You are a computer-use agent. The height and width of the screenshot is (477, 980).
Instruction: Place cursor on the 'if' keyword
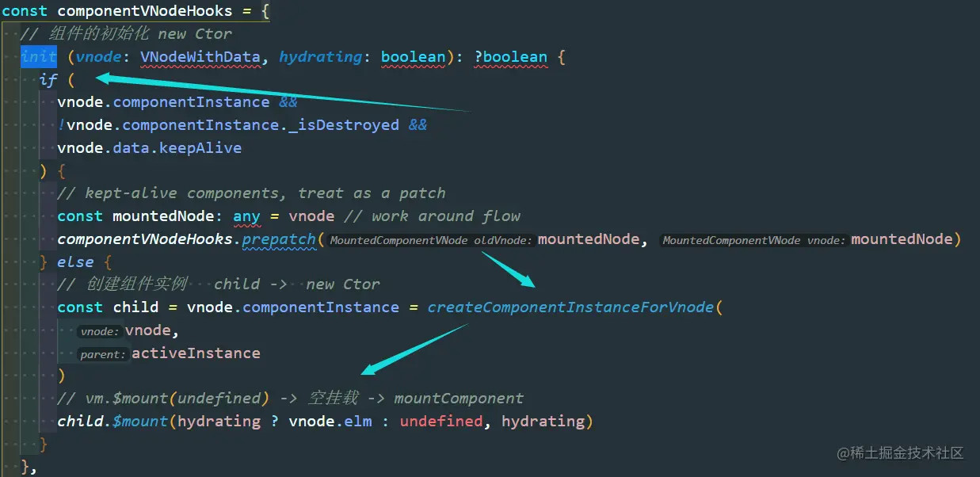point(48,79)
